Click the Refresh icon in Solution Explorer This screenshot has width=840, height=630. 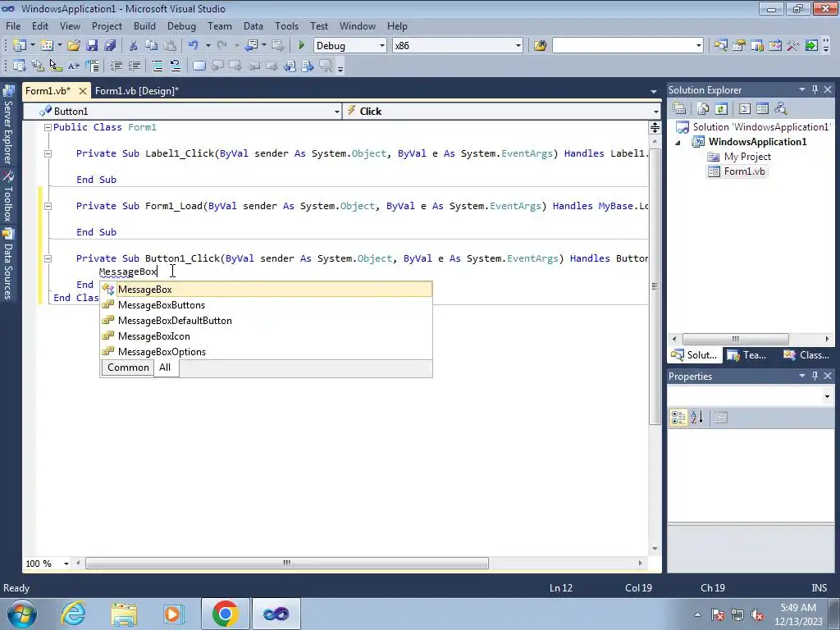tap(721, 109)
